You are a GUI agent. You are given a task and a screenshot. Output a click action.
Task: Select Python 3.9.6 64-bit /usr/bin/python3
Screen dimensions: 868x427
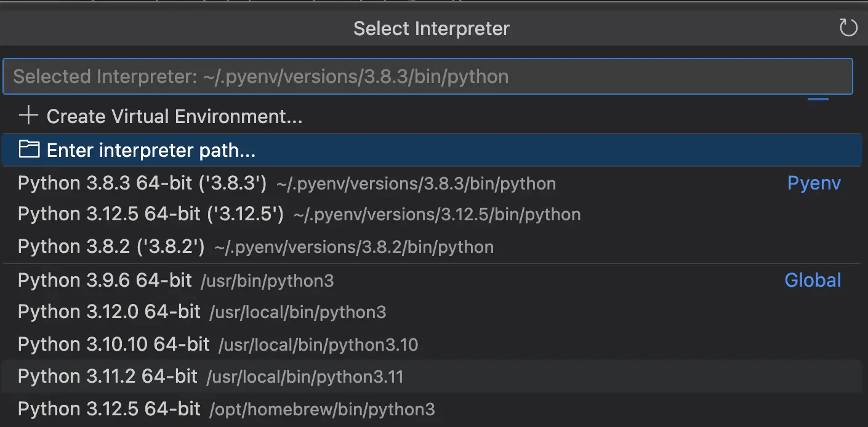432,281
